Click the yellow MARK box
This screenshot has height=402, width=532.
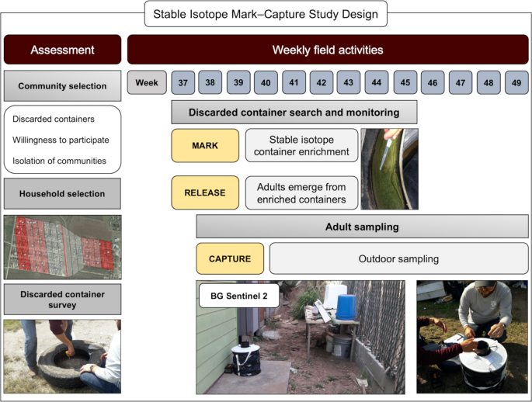tap(205, 145)
